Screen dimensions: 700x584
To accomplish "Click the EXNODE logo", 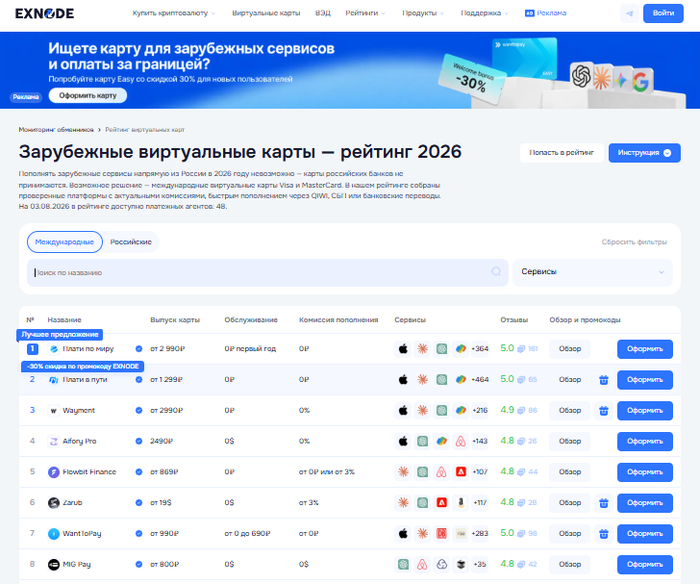I will [x=45, y=13].
